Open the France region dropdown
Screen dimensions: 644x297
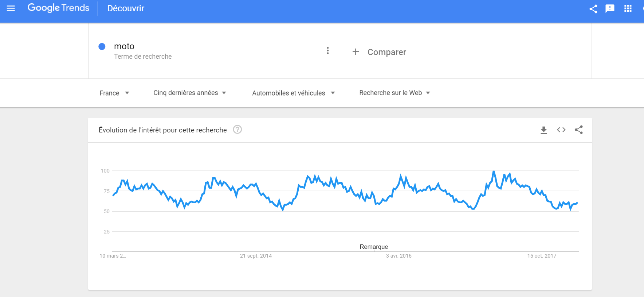(115, 93)
